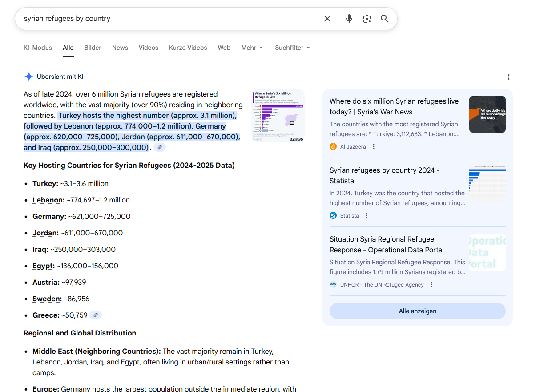Expand the Mehr dropdown menu
548x392 pixels.
pyautogui.click(x=252, y=48)
